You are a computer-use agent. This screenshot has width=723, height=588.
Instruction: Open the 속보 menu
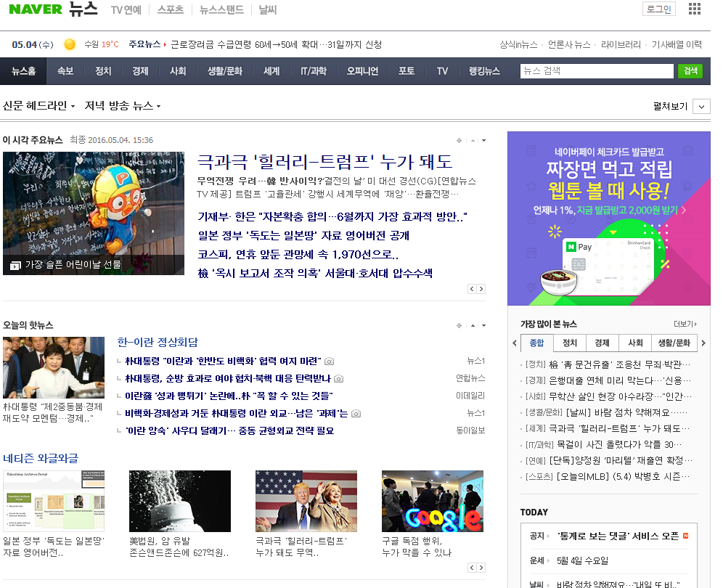click(x=65, y=71)
